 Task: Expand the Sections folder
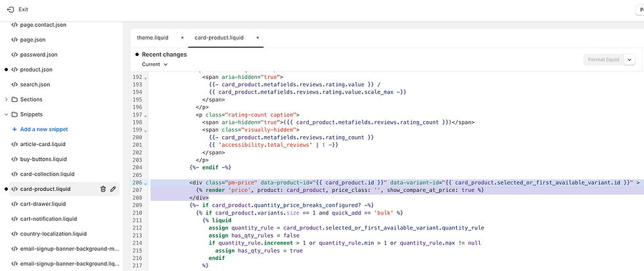tap(6, 99)
